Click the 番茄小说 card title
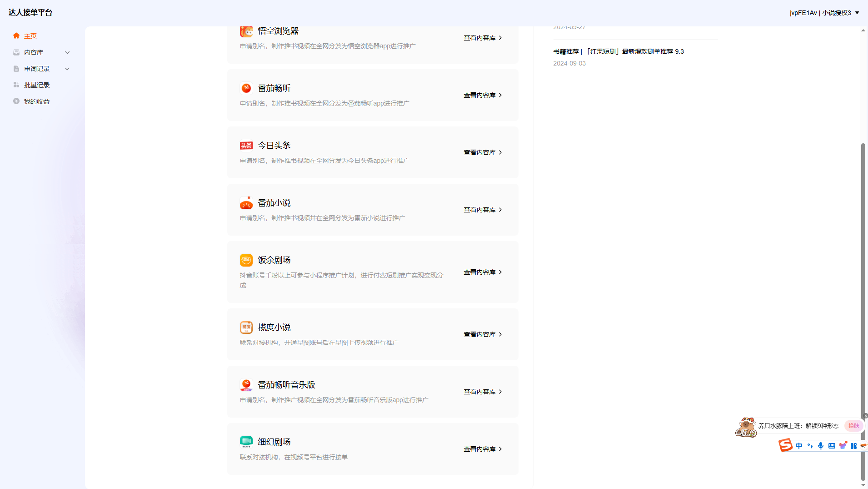Screen dimensions: 868x489 coord(274,203)
